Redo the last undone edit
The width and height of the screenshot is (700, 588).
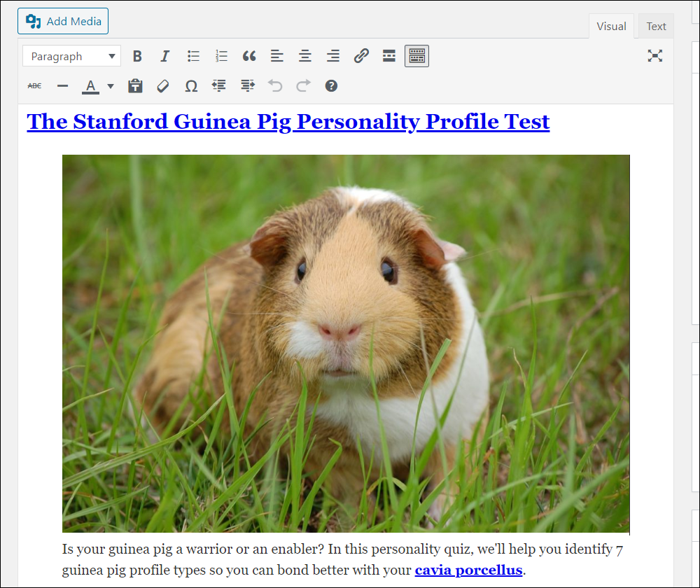[303, 85]
